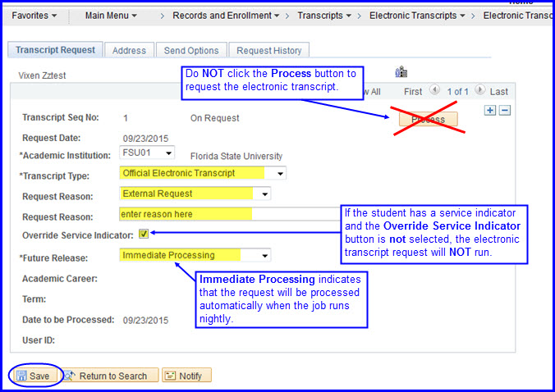This screenshot has width=555, height=392.
Task: Switch to the Send Options tab
Action: [191, 50]
